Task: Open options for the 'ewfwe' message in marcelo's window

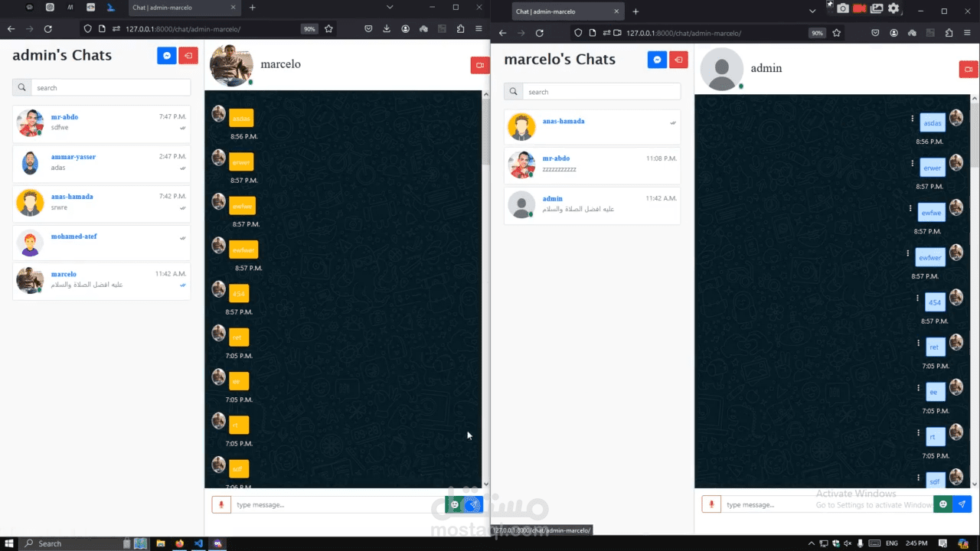Action: (910, 207)
